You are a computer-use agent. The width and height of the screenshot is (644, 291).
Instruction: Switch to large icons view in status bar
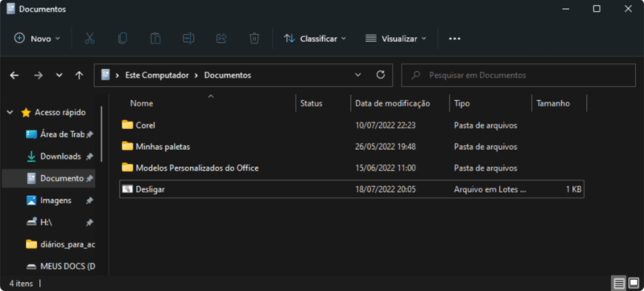tap(634, 283)
